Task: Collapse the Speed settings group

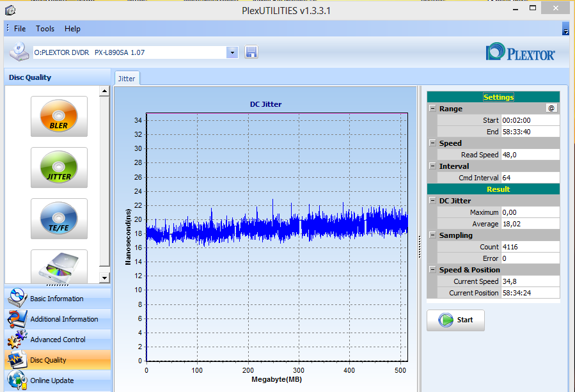Action: click(433, 143)
